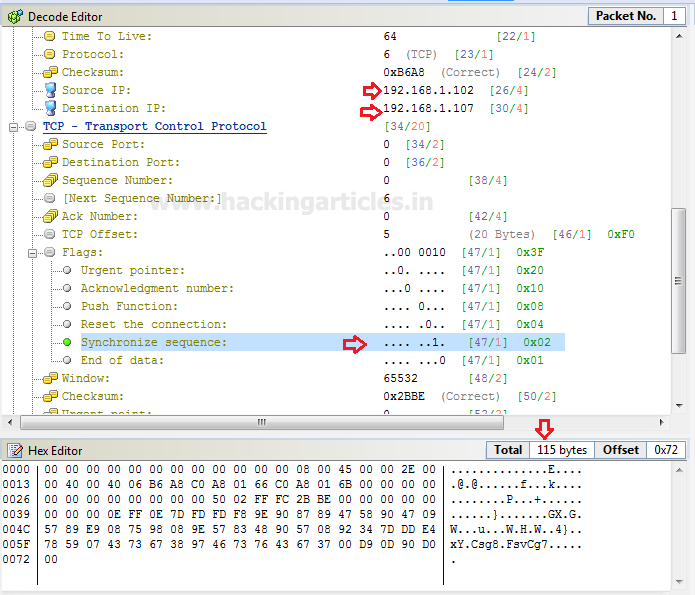695x595 pixels.
Task: Select the Window: row label
Action: [86, 378]
